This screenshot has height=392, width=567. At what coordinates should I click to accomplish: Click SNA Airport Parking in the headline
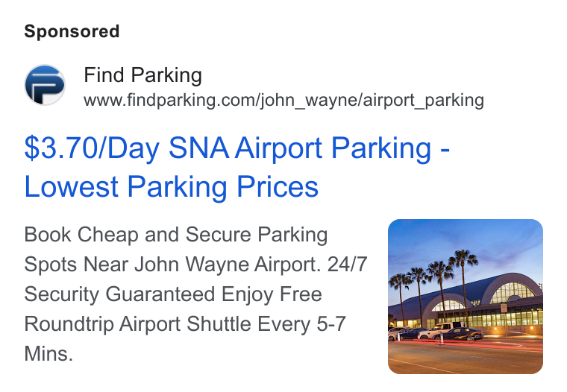pyautogui.click(x=300, y=148)
